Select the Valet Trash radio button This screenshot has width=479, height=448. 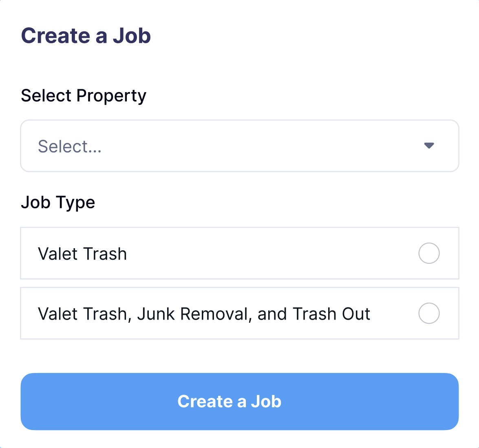coord(429,253)
